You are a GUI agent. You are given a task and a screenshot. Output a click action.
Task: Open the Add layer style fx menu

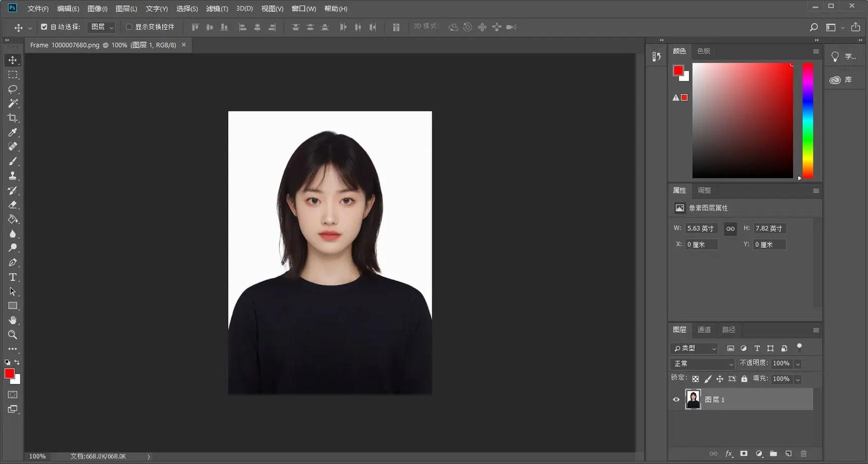728,454
